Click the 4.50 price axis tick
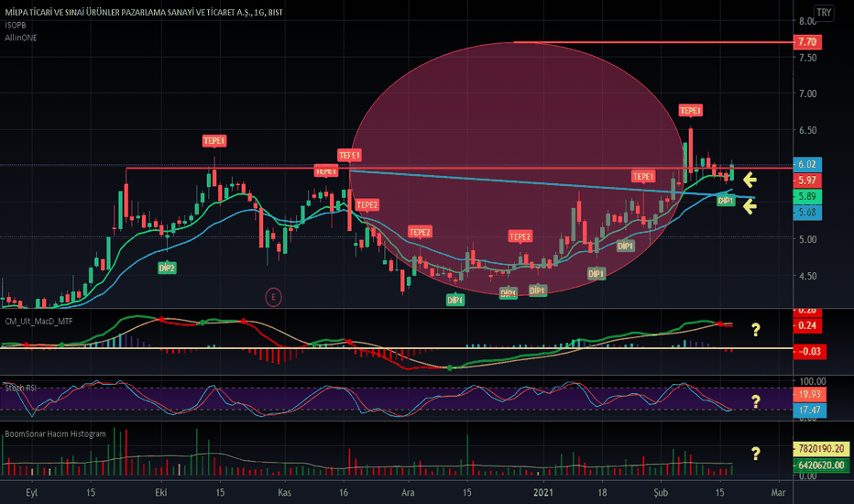The height and width of the screenshot is (504, 854). (807, 276)
